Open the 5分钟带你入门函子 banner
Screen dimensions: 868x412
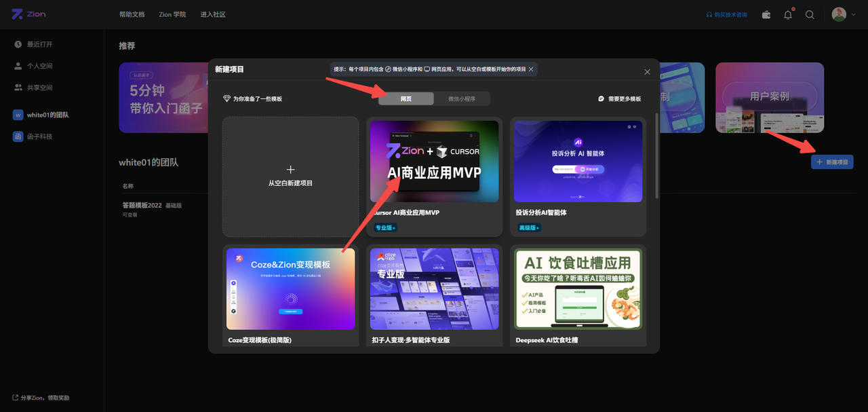pyautogui.click(x=163, y=98)
